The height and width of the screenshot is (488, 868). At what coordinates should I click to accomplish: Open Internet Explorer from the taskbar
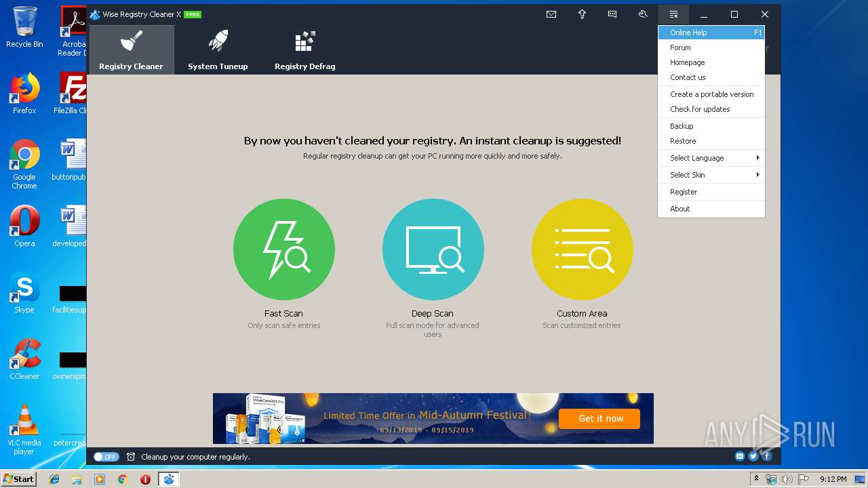click(54, 479)
